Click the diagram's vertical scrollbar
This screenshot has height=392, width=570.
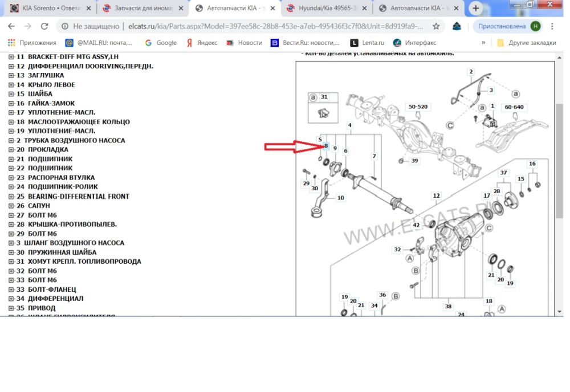(560, 171)
